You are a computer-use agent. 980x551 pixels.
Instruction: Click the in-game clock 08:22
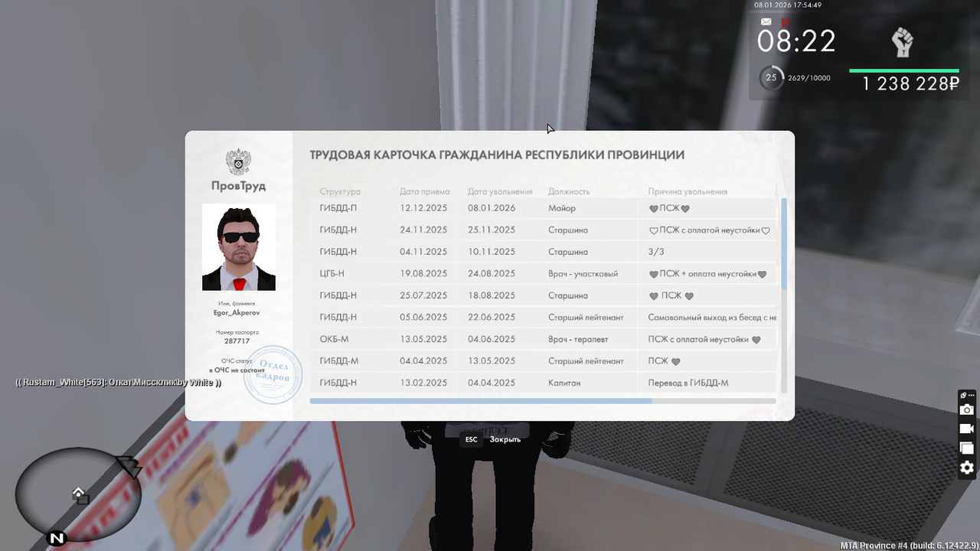(x=796, y=41)
